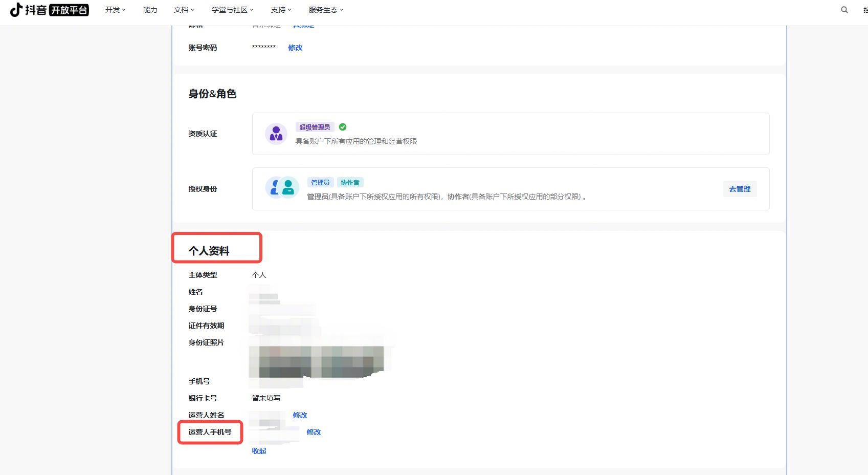Expand the 学堂与社区 dropdown menu

[x=232, y=10]
